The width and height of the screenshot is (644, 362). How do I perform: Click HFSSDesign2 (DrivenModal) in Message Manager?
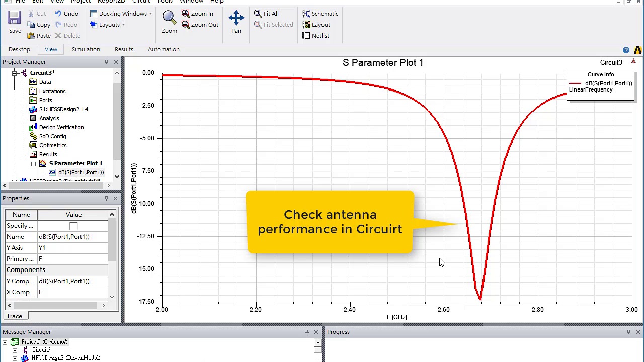[x=66, y=358]
